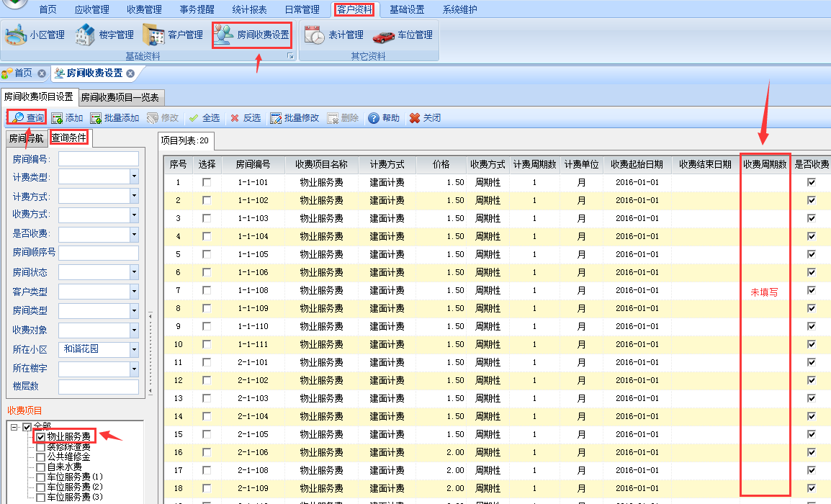Tick the select checkbox for room 2-1-101
Screen dimensions: 831x504
click(207, 362)
